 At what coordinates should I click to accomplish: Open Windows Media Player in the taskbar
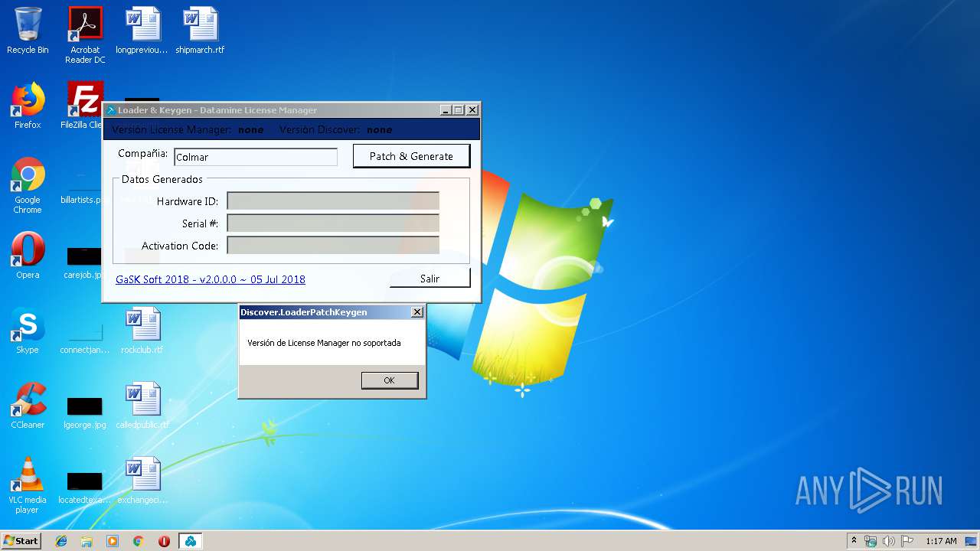113,541
